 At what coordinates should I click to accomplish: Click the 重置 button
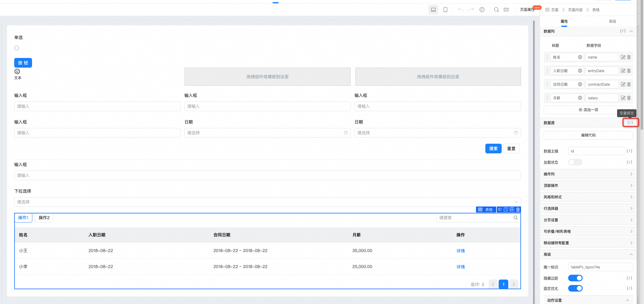click(511, 149)
